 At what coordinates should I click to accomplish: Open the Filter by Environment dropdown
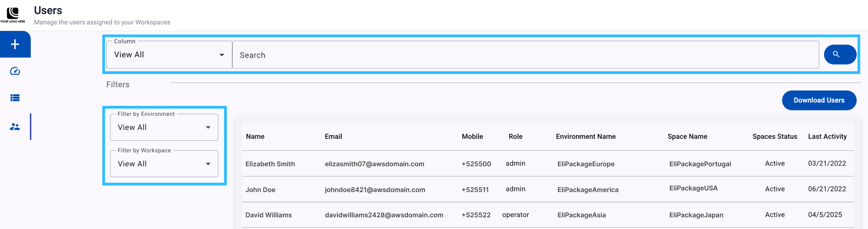pyautogui.click(x=164, y=127)
